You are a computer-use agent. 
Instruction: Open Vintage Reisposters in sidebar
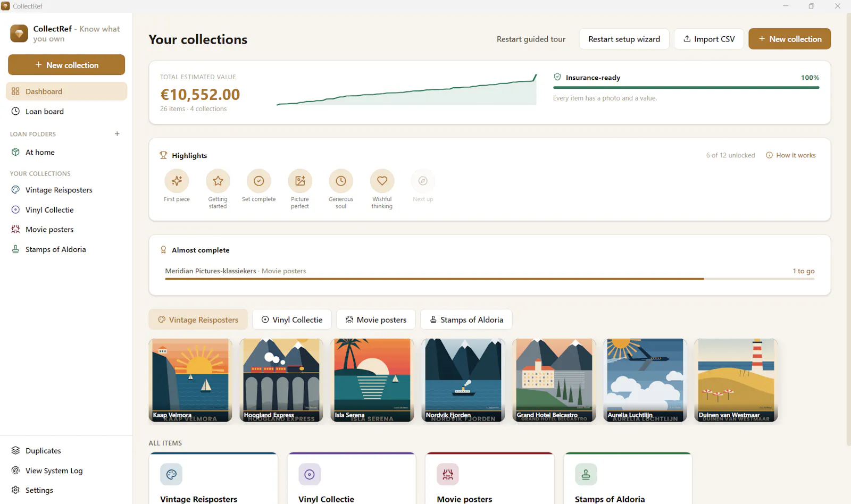66,190
